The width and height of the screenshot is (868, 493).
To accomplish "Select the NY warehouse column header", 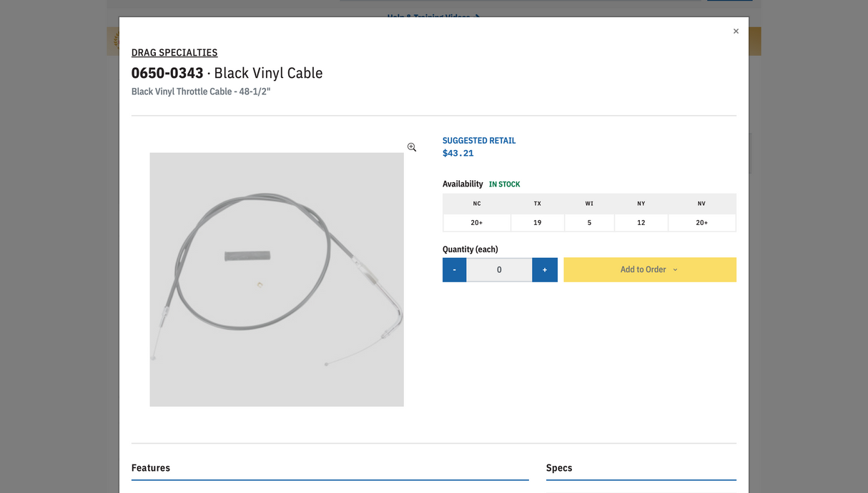I will (x=641, y=204).
